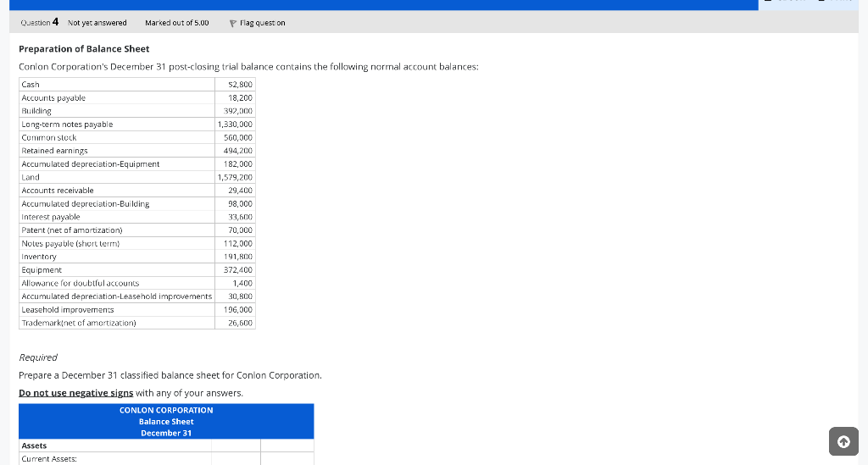Click the 'Flag question' link text

tap(263, 23)
